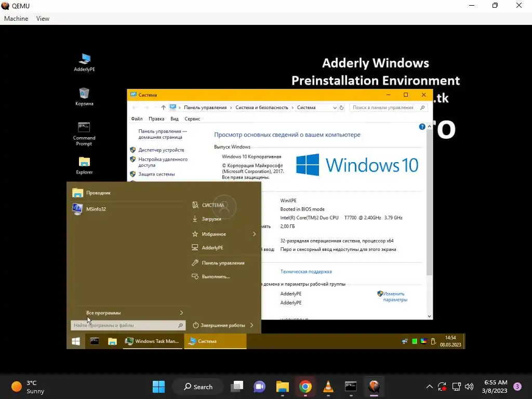This screenshot has height=399, width=532.
Task: Open Защита системы link
Action: pos(156,174)
